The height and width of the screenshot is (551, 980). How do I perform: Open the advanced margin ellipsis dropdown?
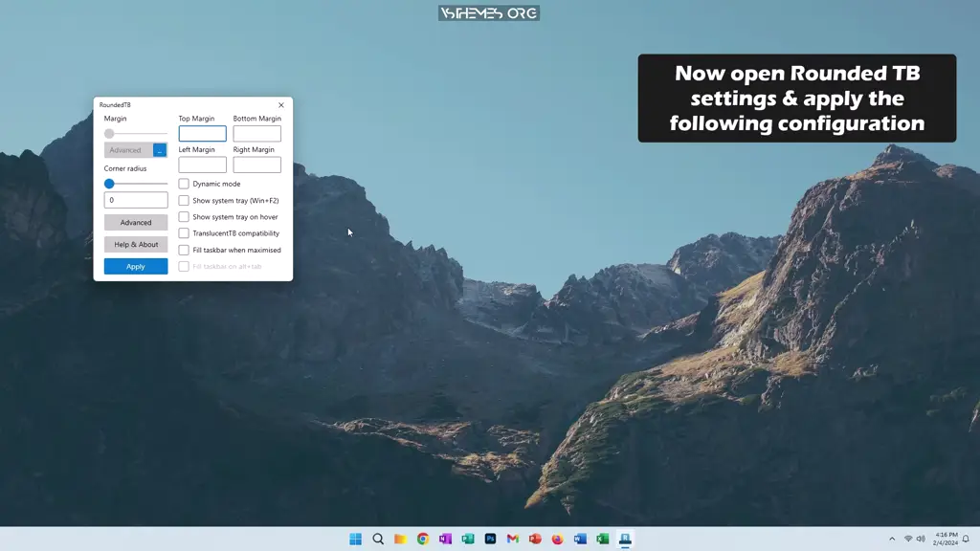159,150
